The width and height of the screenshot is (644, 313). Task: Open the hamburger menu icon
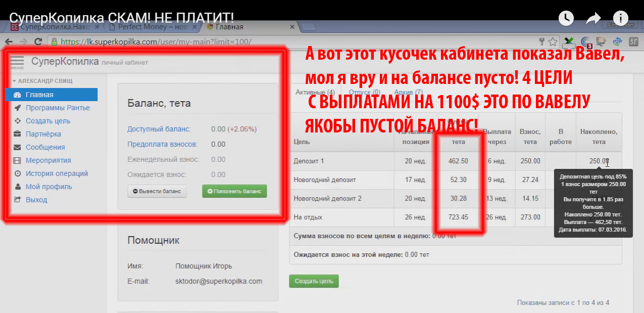pos(17,61)
